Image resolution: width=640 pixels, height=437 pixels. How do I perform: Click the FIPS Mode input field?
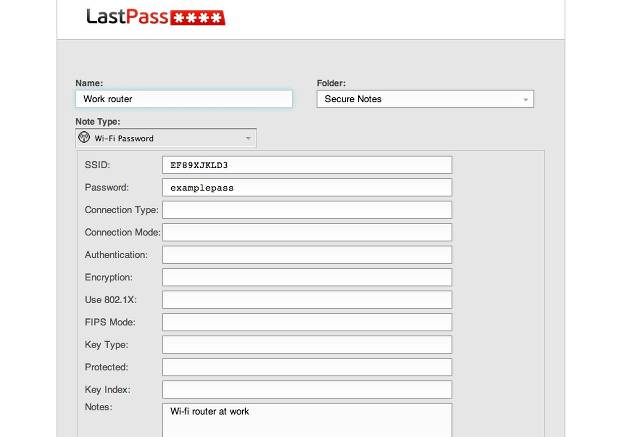(307, 322)
